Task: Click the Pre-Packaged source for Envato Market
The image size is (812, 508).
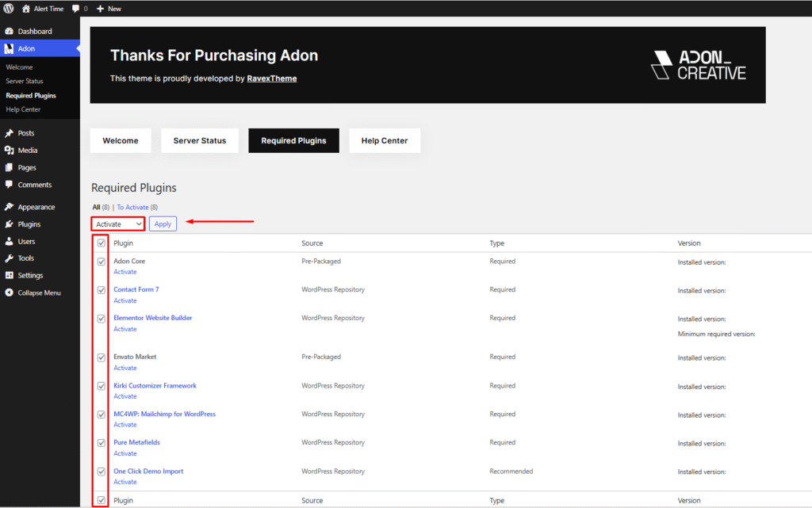Action: click(321, 357)
